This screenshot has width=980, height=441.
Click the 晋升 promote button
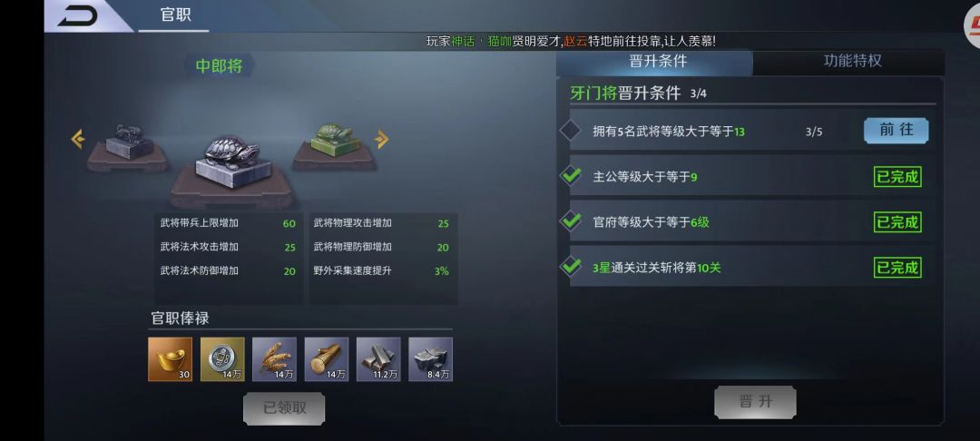(756, 402)
